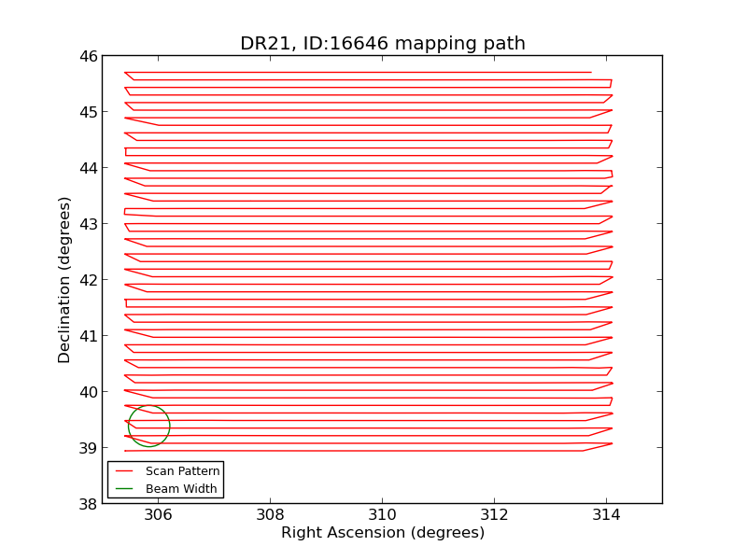Click x-axis tick label 312
Screen dimensions: 747x560
tap(494, 515)
